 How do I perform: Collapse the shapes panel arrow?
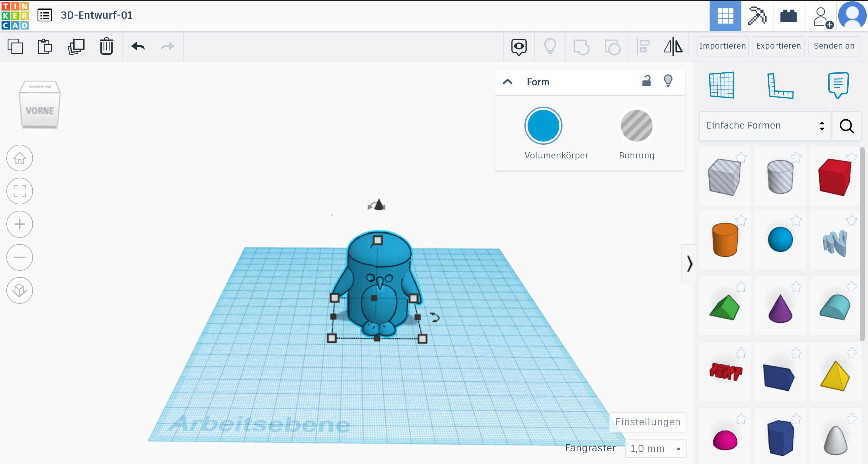click(689, 263)
